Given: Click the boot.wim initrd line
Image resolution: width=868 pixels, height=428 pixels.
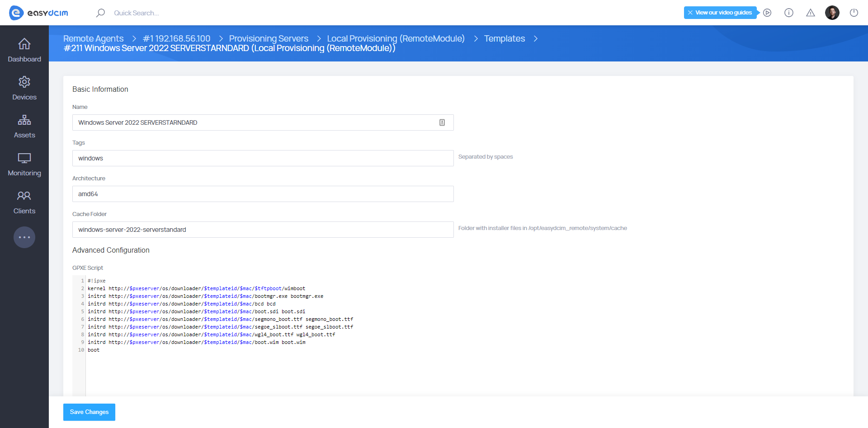Looking at the screenshot, I should click(196, 342).
